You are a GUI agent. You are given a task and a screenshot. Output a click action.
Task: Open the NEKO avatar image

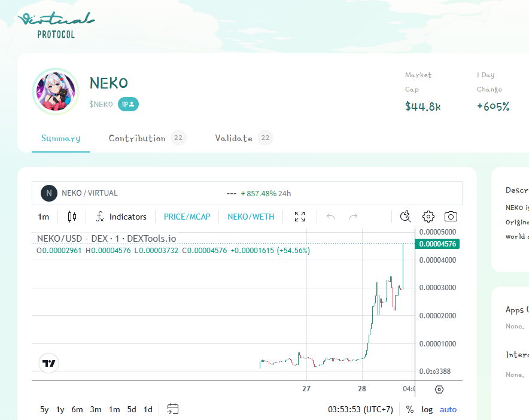(56, 92)
